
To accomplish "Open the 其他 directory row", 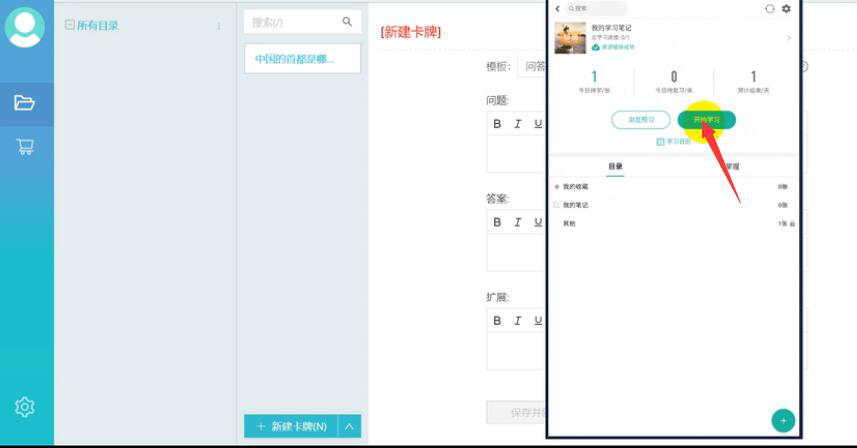I will pyautogui.click(x=673, y=223).
